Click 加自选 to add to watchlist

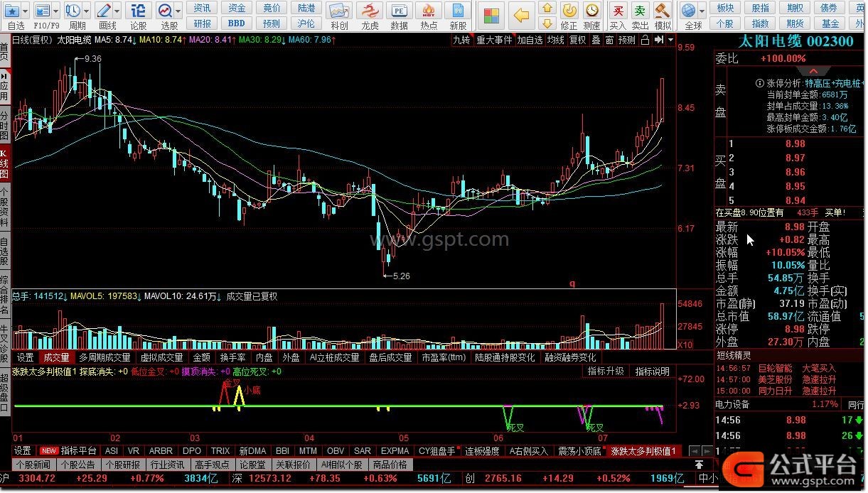(530, 40)
